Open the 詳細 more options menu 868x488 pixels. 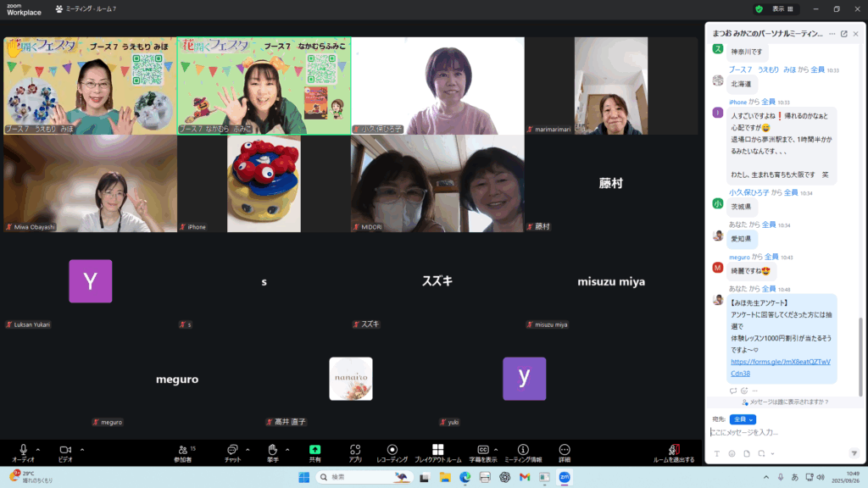tap(565, 452)
